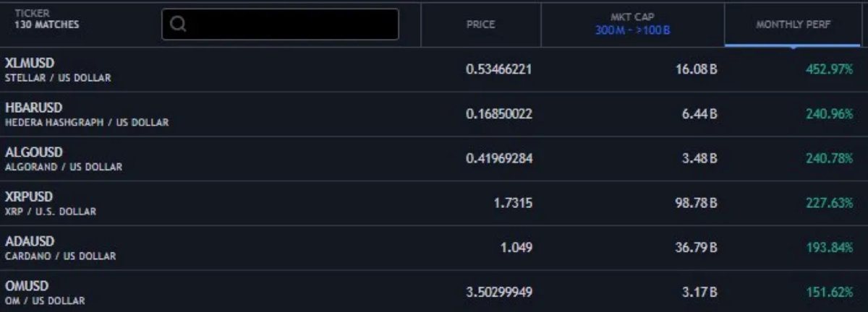Open the XLMUSD ticker row
The height and width of the screenshot is (312, 868).
tap(434, 69)
